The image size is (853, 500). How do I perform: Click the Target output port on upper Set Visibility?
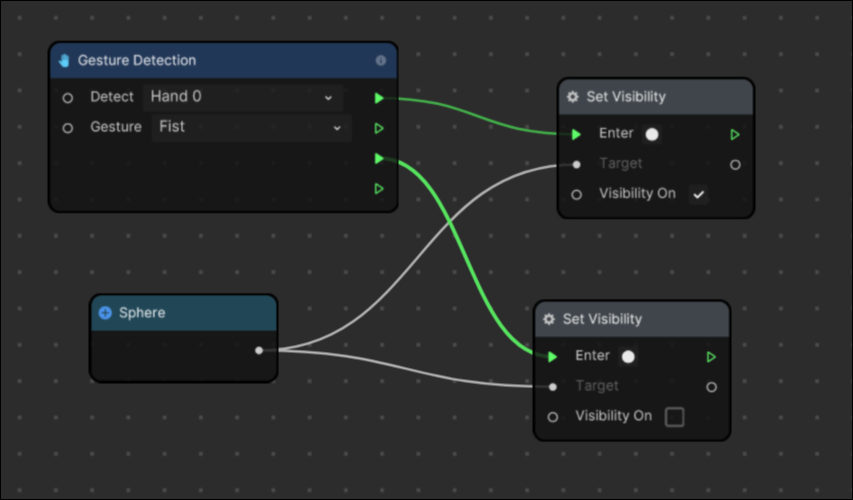pyautogui.click(x=735, y=164)
